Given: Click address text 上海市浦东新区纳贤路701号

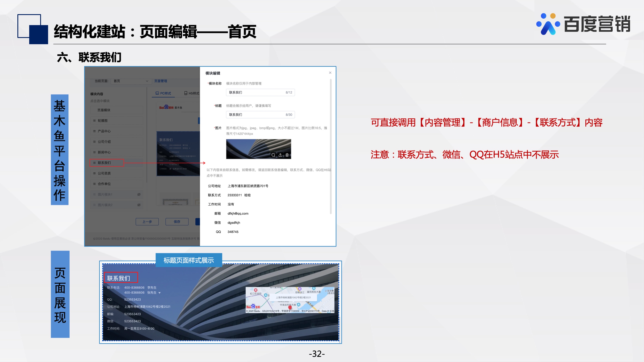Looking at the screenshot, I should (x=248, y=186).
